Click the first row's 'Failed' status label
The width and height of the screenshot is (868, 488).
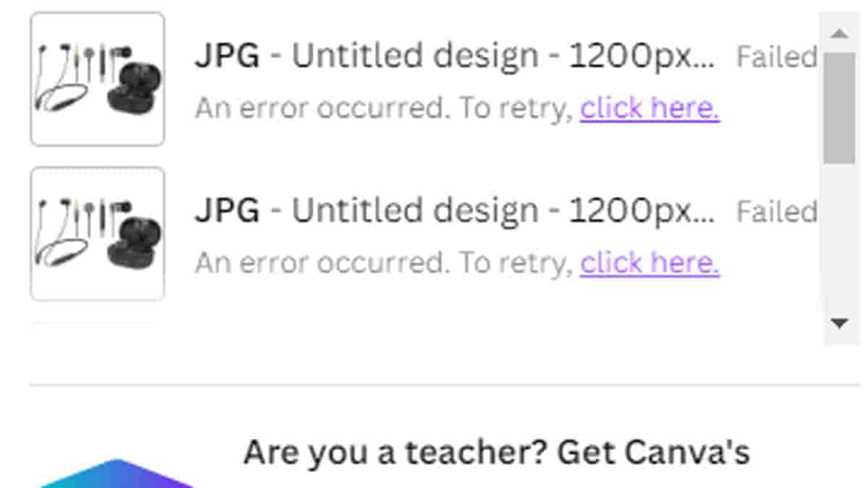click(776, 56)
